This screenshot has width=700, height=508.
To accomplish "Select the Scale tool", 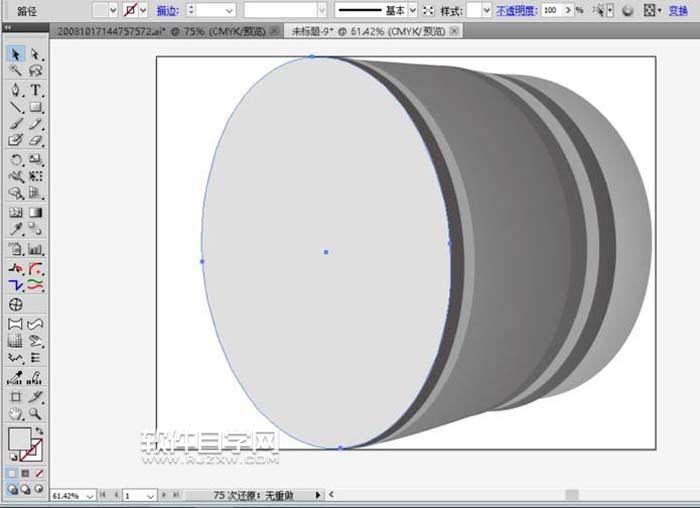I will tap(35, 159).
